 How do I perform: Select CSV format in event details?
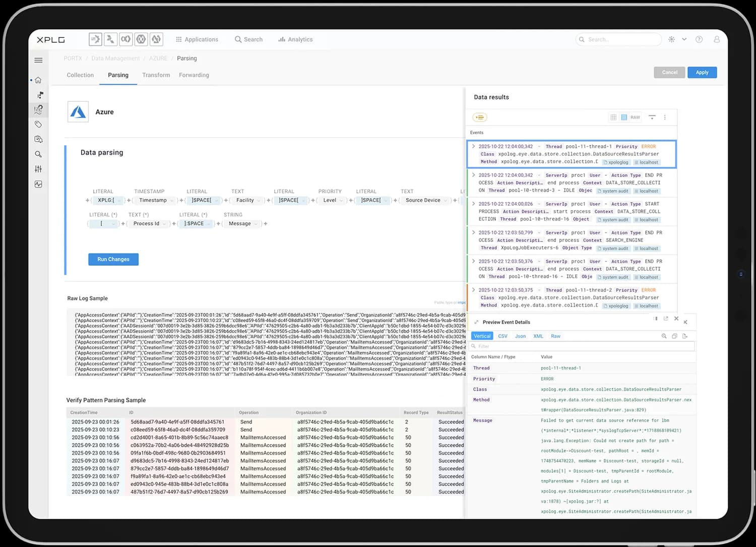point(502,336)
